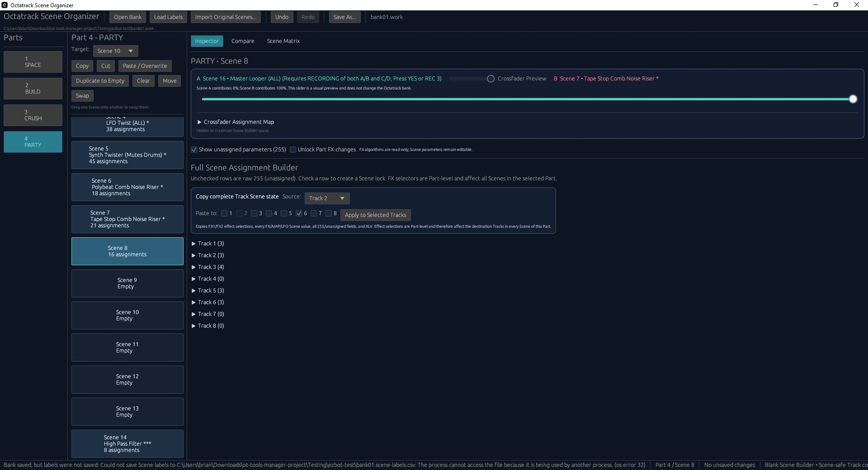Click the Swap scenes button
Screen dimensions: 868x470
(82, 96)
